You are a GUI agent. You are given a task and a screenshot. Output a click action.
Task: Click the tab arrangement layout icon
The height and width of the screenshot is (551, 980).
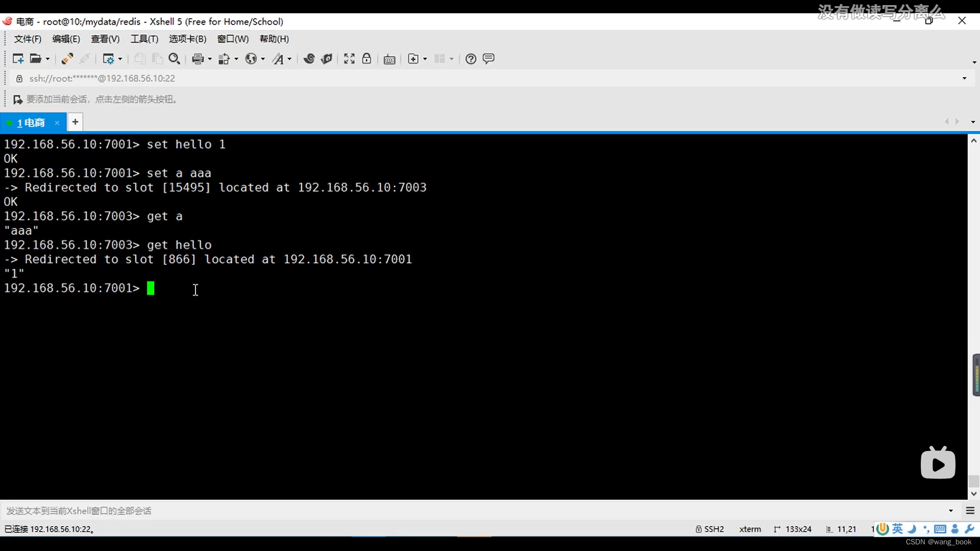point(440,59)
